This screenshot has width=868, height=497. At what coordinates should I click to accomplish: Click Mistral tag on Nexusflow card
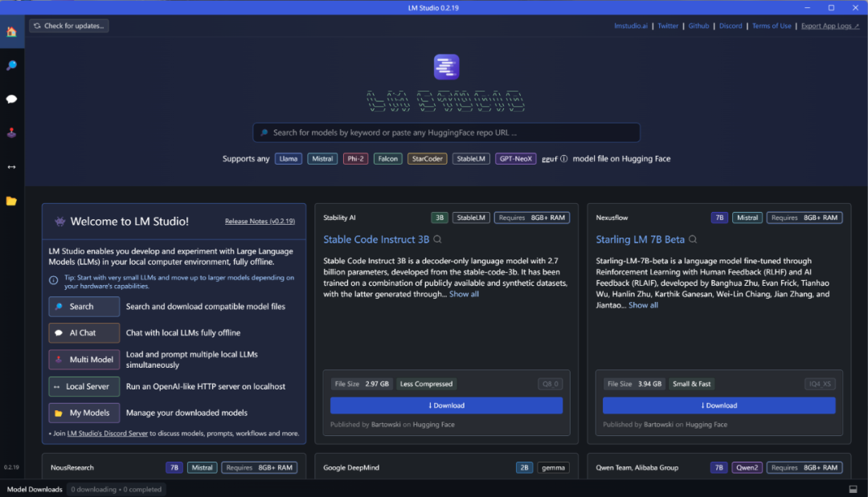[747, 218]
